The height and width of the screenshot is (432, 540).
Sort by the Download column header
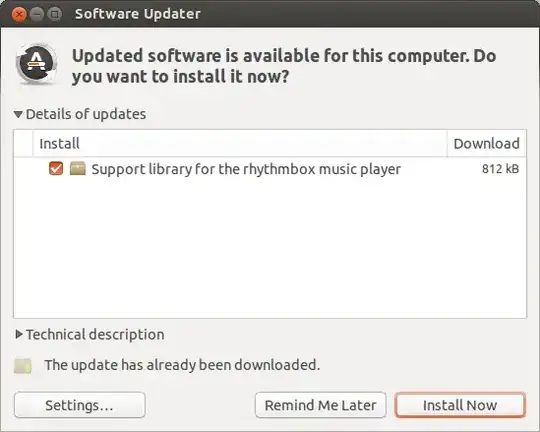pos(486,144)
